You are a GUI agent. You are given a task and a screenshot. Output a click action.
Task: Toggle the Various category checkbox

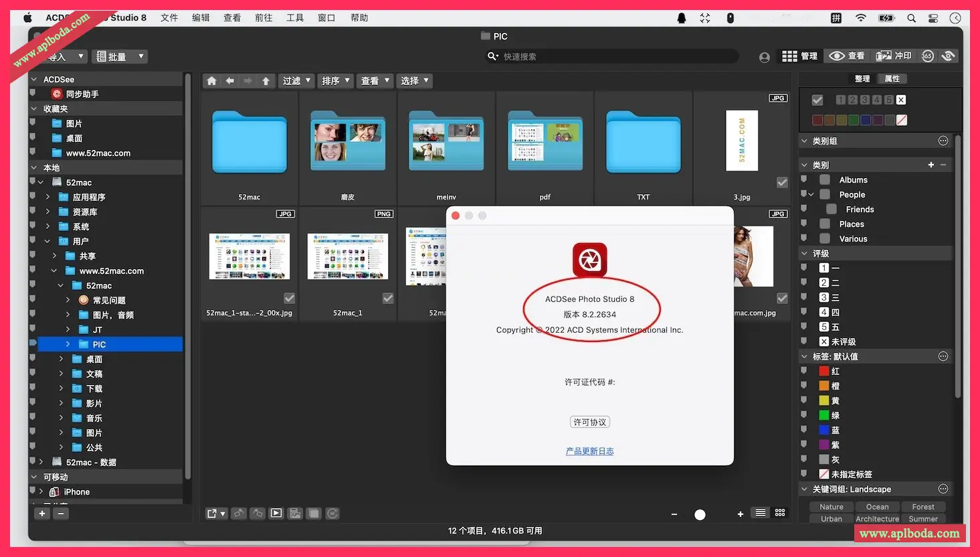(825, 238)
